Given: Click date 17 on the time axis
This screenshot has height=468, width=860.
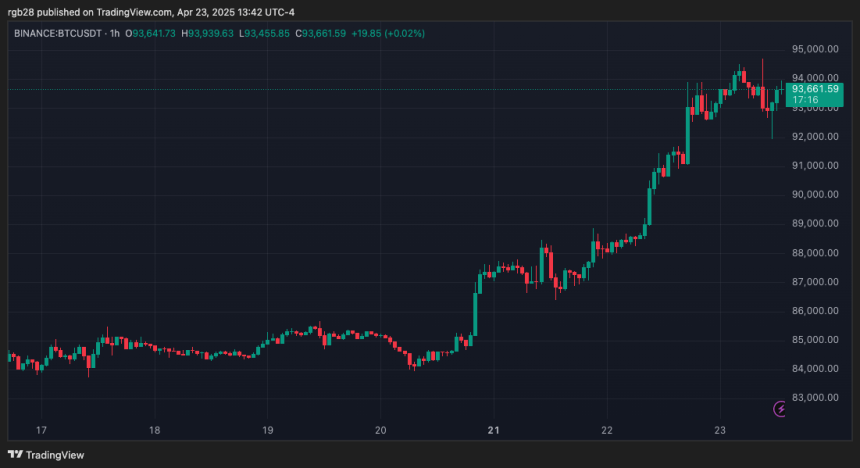Looking at the screenshot, I should pyautogui.click(x=41, y=430).
